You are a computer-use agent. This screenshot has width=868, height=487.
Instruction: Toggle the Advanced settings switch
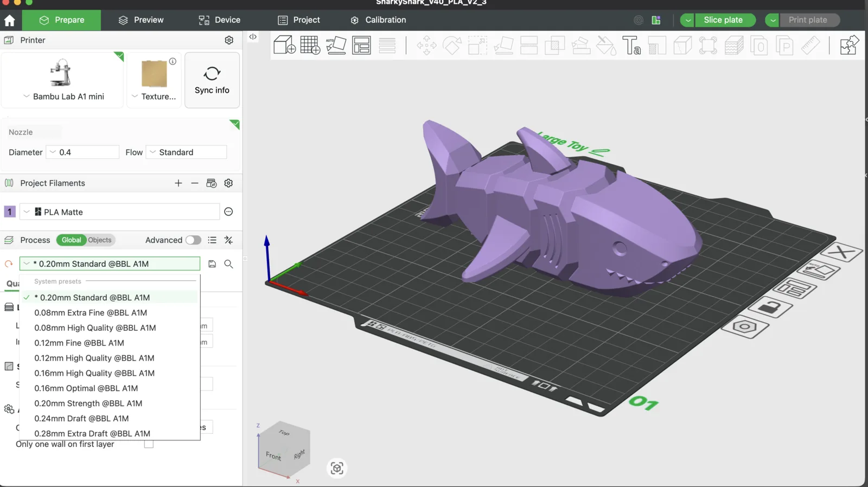(x=193, y=240)
